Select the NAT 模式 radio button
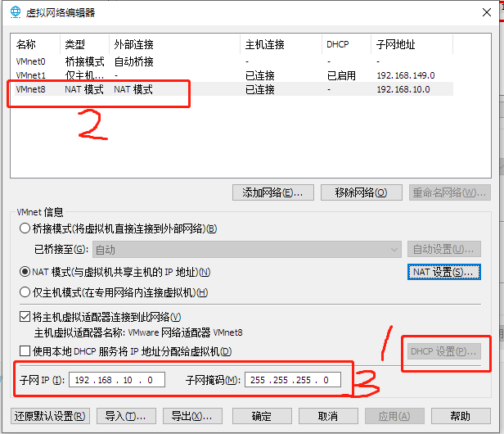Image resolution: width=504 pixels, height=434 pixels. point(25,272)
